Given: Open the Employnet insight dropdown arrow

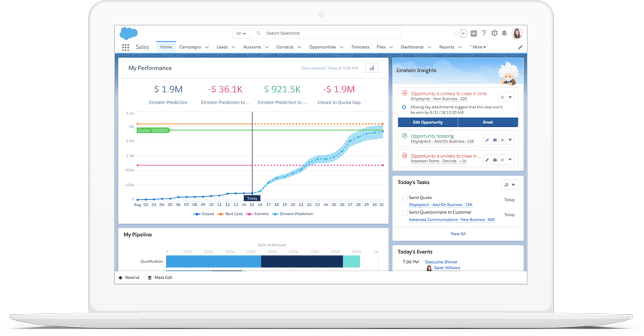Looking at the screenshot, I should pos(510,98).
